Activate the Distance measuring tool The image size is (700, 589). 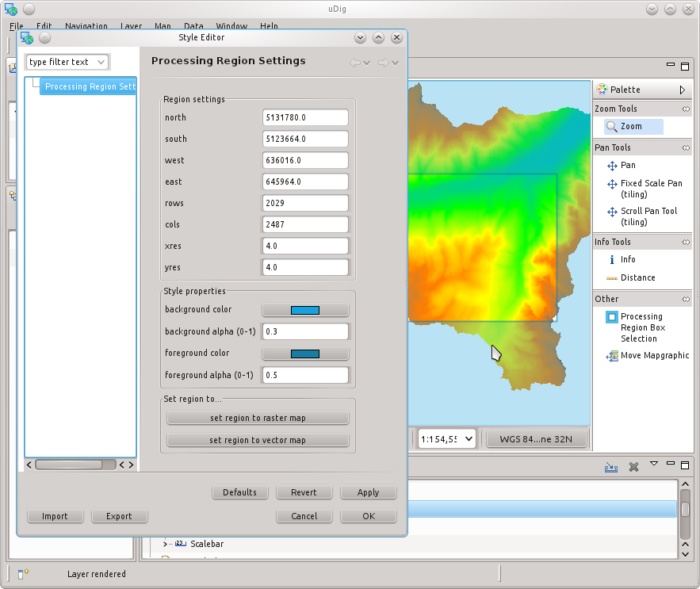[x=631, y=277]
